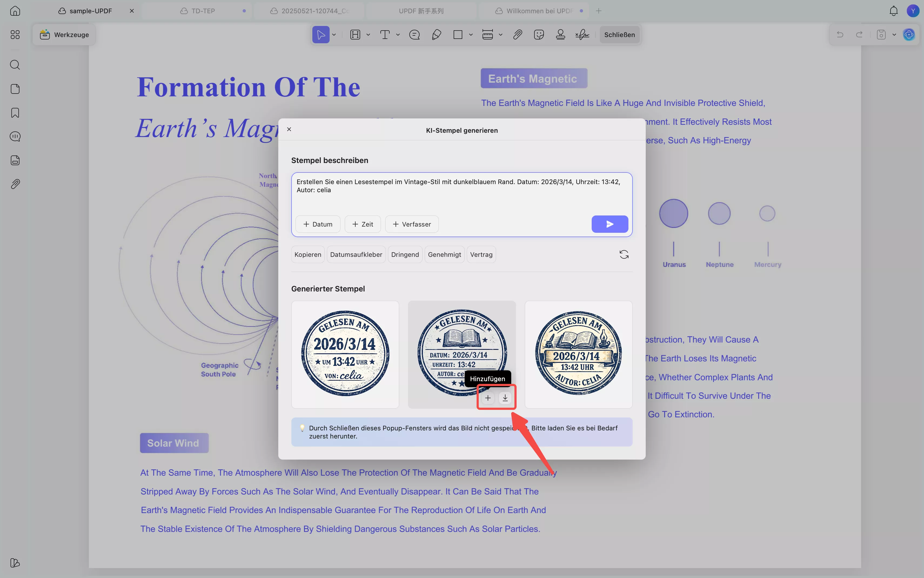
Task: Click the stamp tool icon in toolbar
Action: (x=560, y=35)
